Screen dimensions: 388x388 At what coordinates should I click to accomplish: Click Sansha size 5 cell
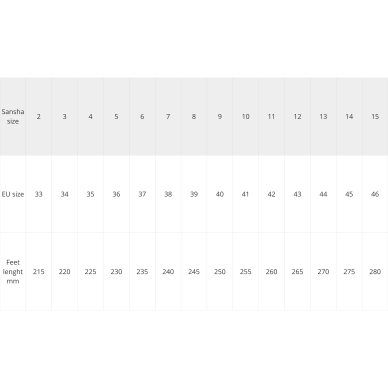pyautogui.click(x=116, y=116)
